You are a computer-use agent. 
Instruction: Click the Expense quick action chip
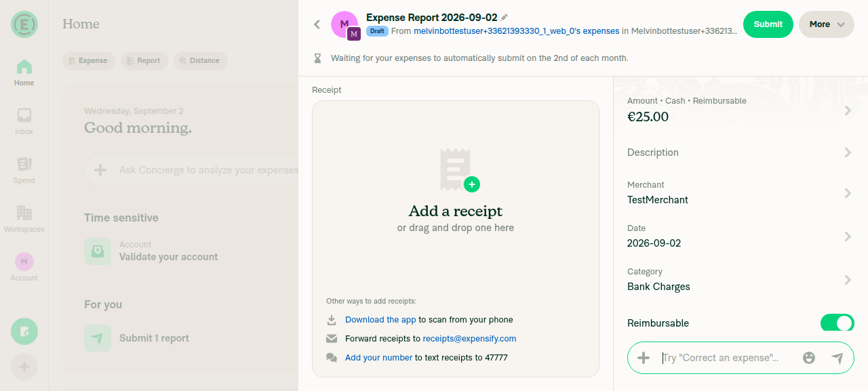[x=89, y=60]
